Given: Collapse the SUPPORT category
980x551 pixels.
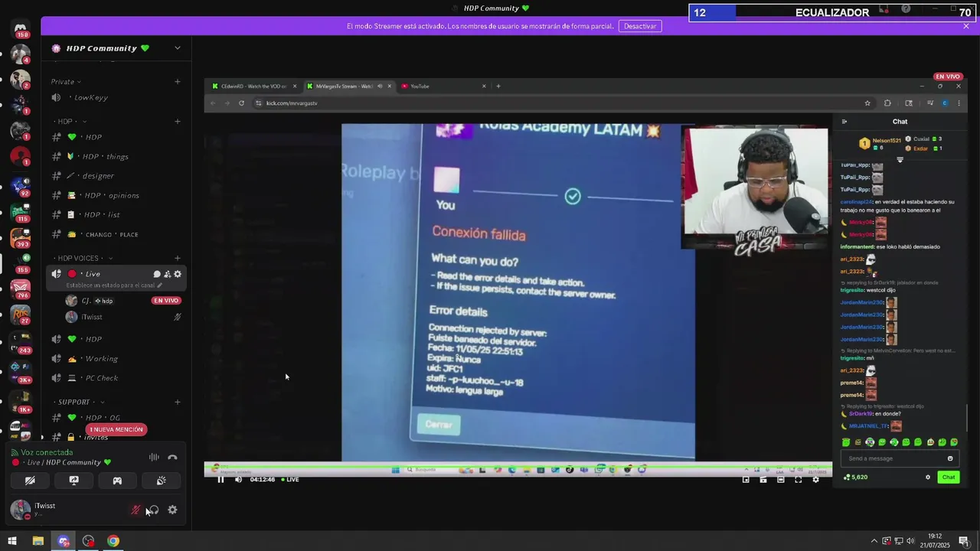Looking at the screenshot, I should [x=79, y=403].
